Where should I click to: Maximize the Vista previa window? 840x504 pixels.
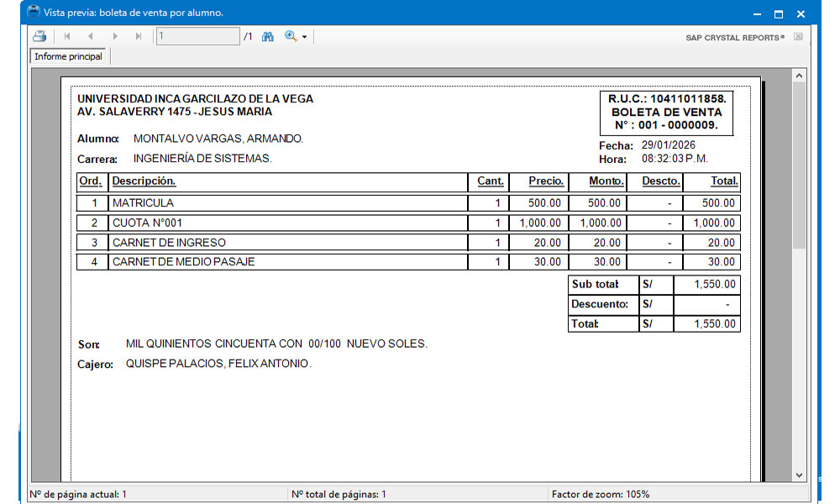[x=779, y=14]
